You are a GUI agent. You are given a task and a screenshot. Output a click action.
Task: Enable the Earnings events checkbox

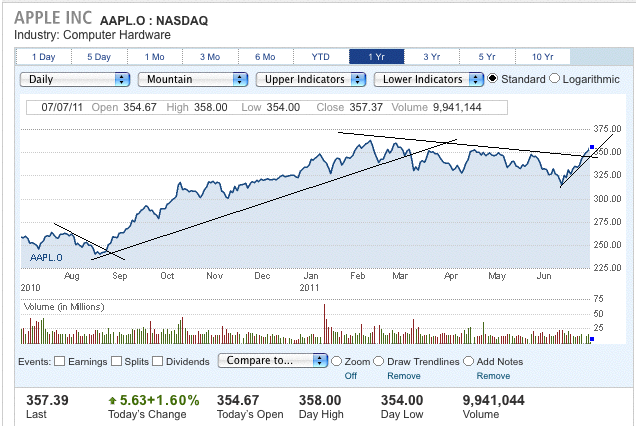pyautogui.click(x=60, y=361)
